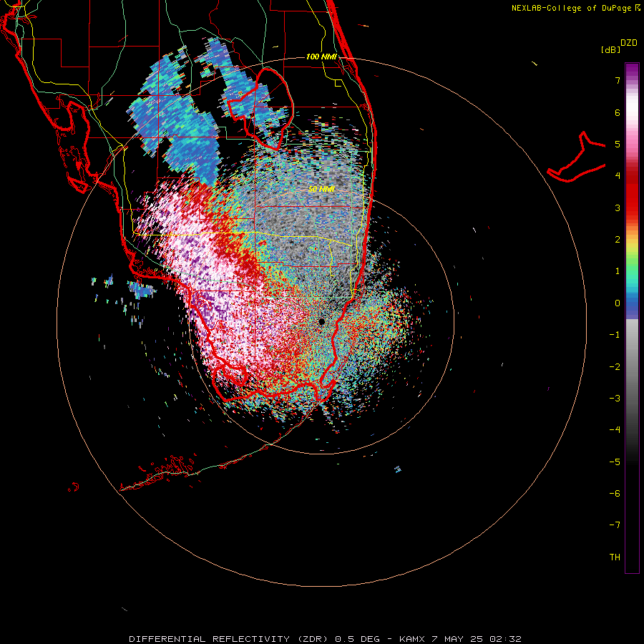The image size is (644, 644).
Task: Click the TH threshold label on the scale
Action: [615, 557]
